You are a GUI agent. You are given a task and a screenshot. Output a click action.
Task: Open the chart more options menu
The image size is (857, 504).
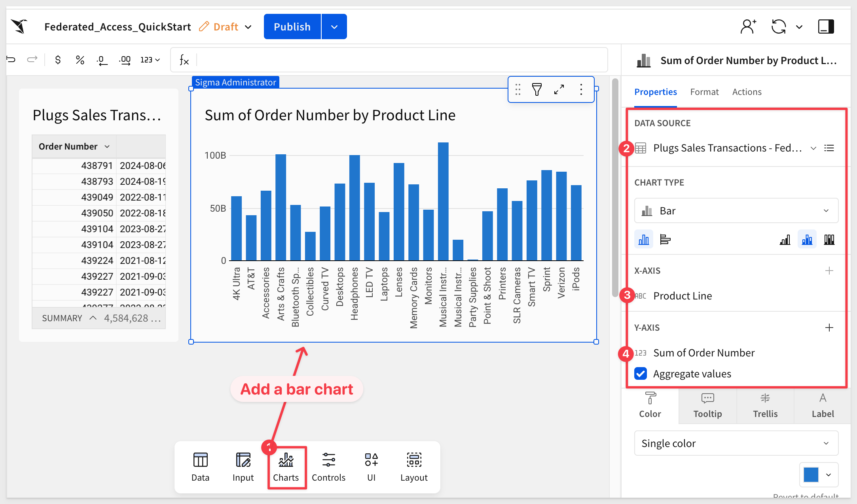tap(581, 89)
